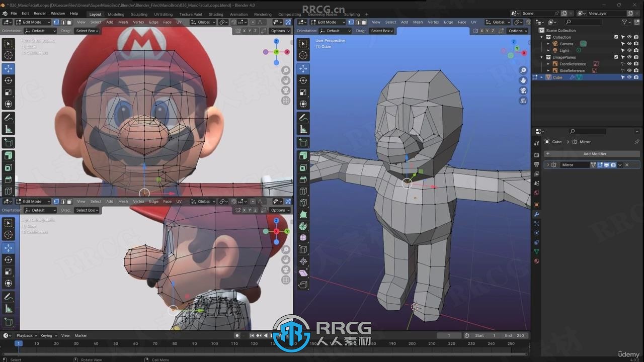
Task: Click the red Material properties tab icon
Action: [536, 261]
